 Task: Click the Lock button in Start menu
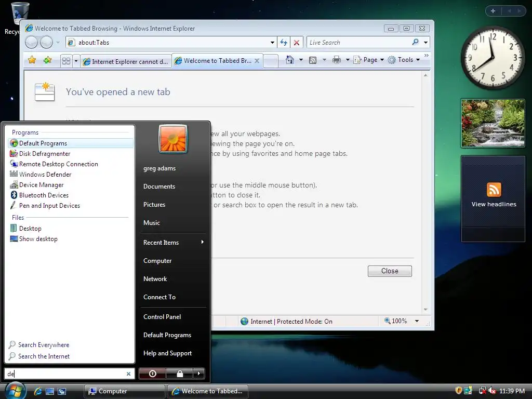[x=180, y=374]
